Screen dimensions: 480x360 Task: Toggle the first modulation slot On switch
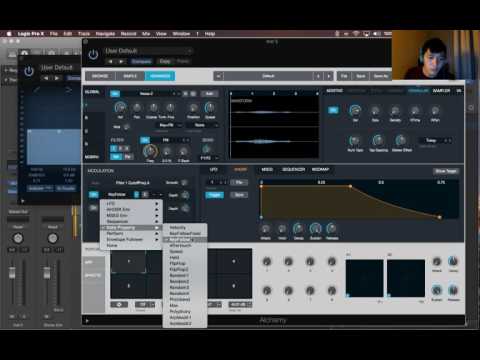[94, 195]
